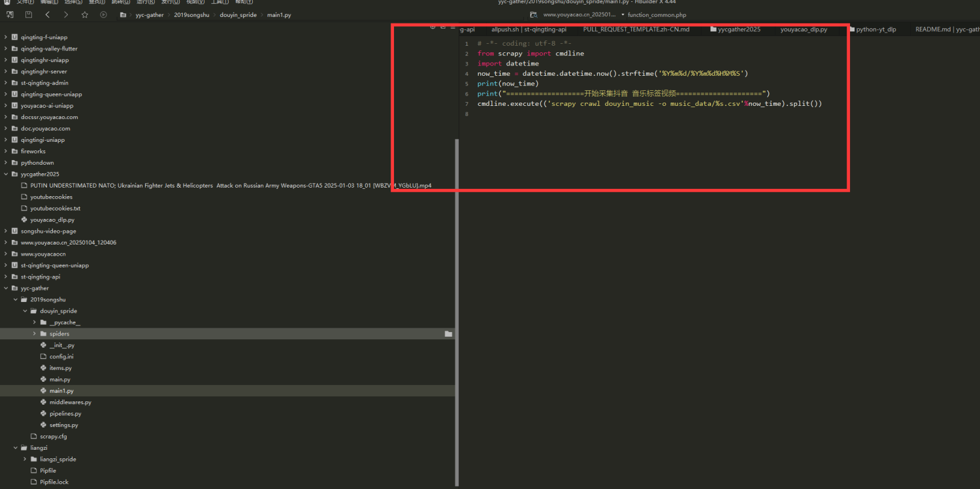Click the folder icon at spiders row's right end
The width and height of the screenshot is (980, 489).
(x=448, y=333)
